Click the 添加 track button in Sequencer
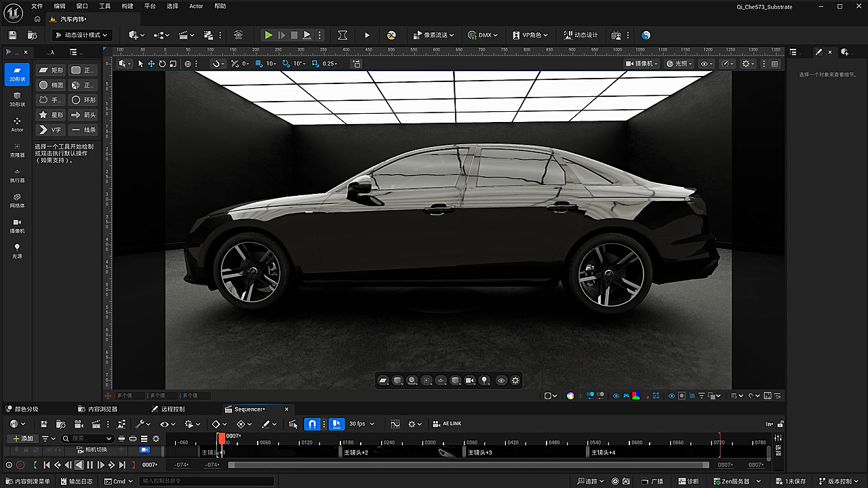Image resolution: width=868 pixels, height=488 pixels. coord(22,439)
